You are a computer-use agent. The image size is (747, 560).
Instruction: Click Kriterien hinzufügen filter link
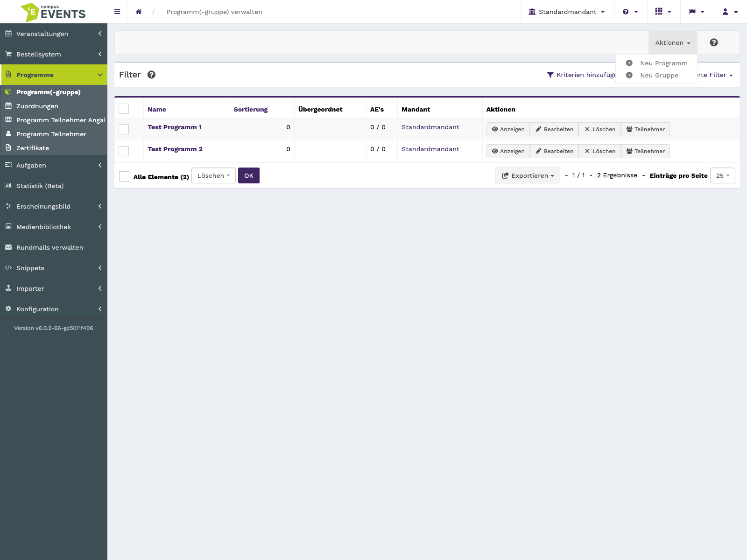581,75
